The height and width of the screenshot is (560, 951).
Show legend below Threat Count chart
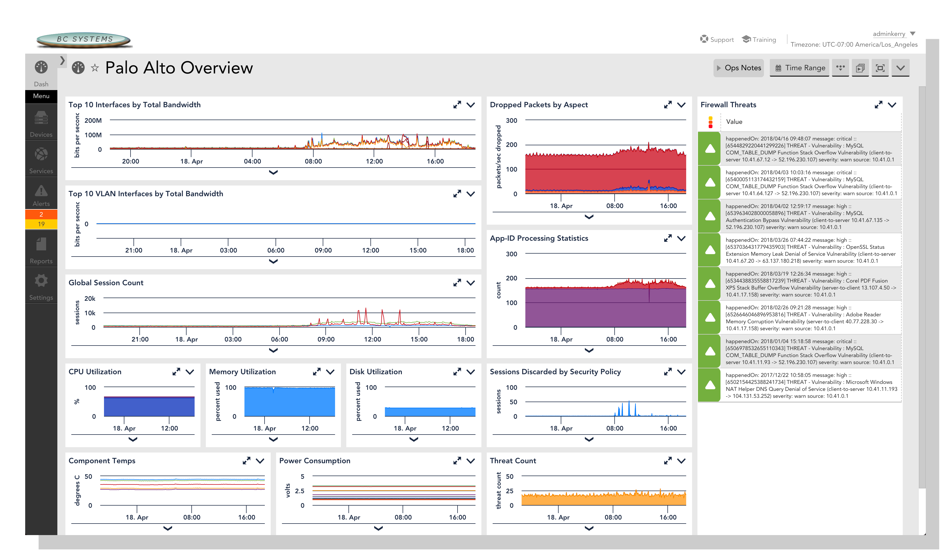tap(589, 529)
